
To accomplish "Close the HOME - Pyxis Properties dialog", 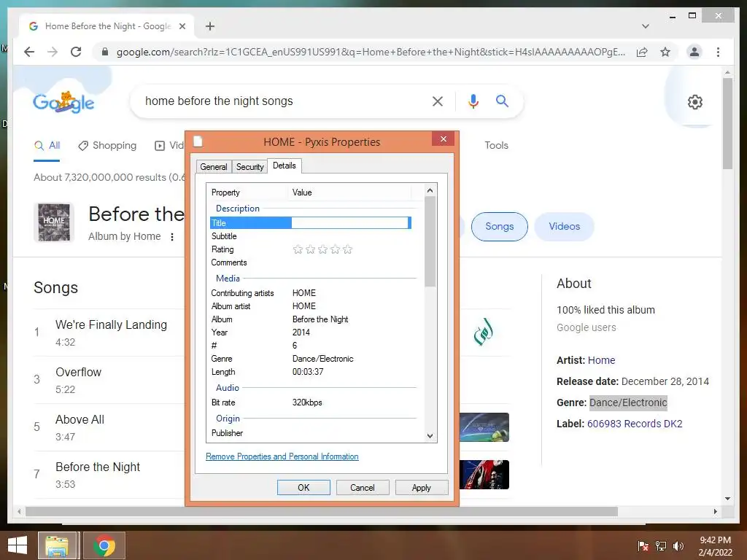I will (x=444, y=139).
